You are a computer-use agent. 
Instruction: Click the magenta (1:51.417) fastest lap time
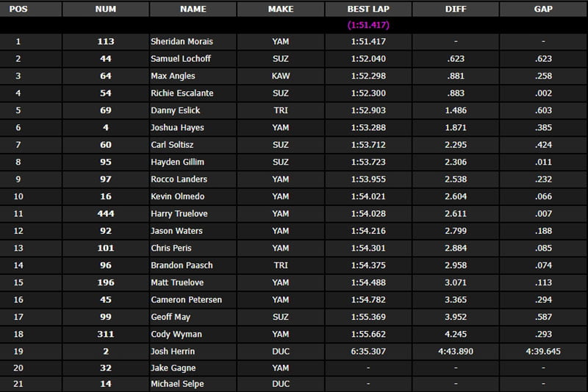[367, 25]
